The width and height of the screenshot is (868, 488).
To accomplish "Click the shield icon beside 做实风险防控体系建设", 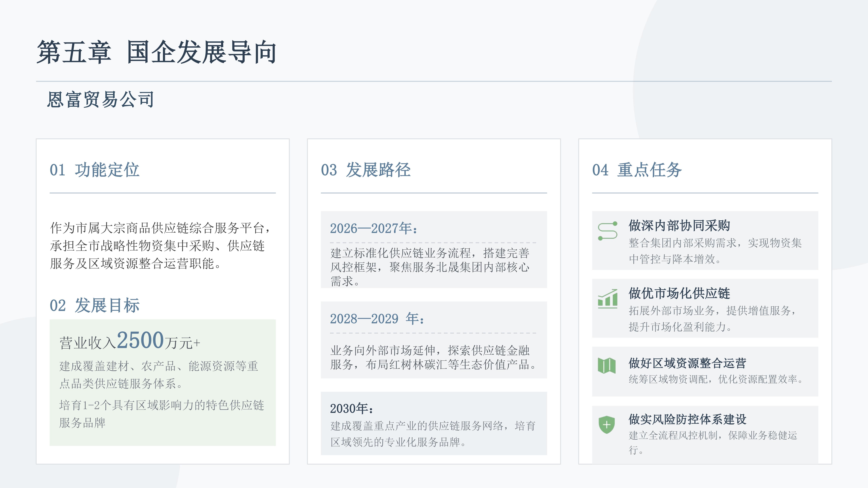I will [607, 425].
